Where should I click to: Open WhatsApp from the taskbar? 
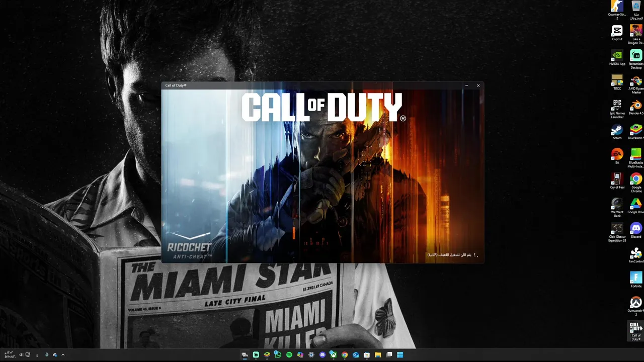(x=277, y=354)
